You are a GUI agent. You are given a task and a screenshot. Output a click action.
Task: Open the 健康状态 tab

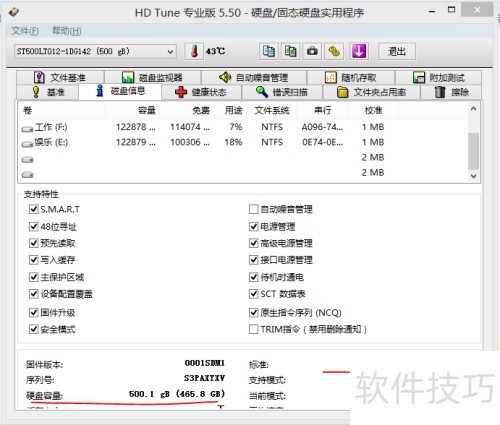[x=201, y=92]
